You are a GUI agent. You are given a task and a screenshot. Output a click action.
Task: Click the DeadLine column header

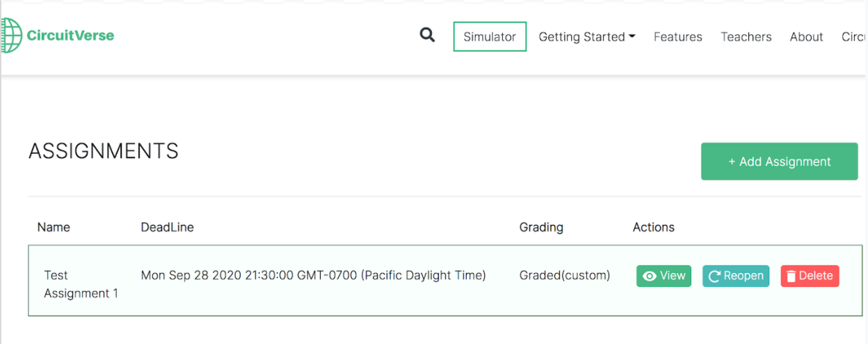tap(167, 227)
